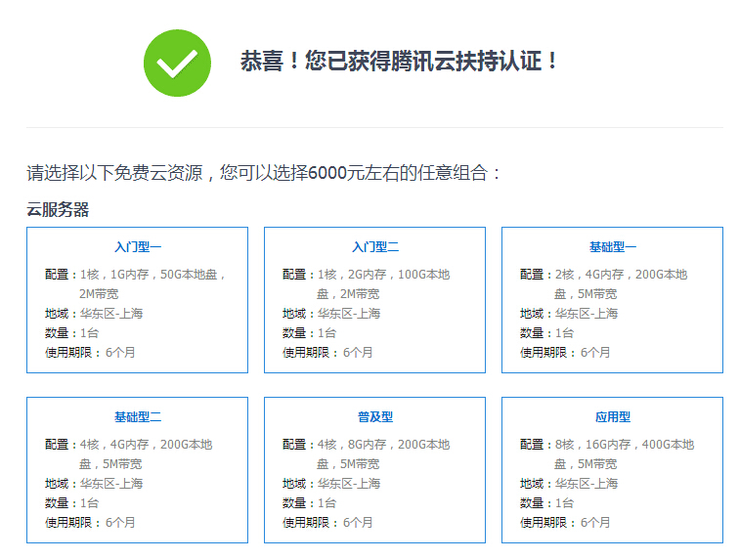Click 数量：1台 row in 基础型二 card
The image size is (739, 560).
click(x=71, y=503)
